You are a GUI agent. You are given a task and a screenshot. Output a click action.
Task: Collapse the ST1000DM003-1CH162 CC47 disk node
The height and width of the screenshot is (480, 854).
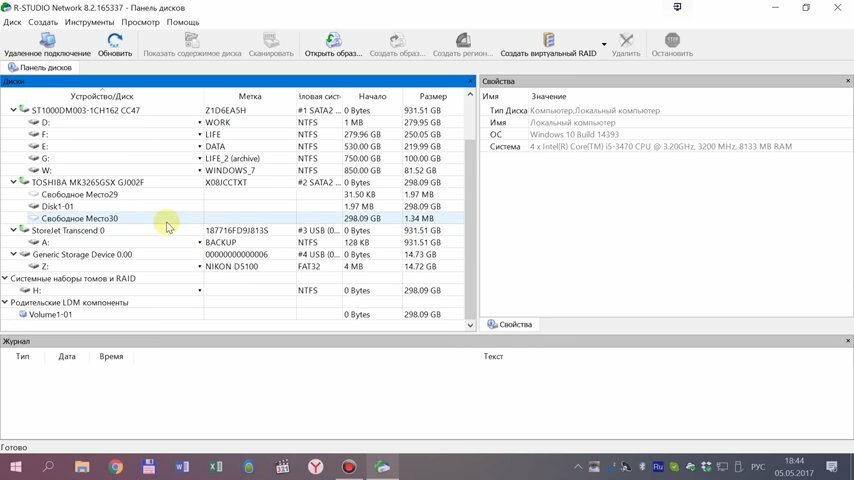pyautogui.click(x=14, y=110)
